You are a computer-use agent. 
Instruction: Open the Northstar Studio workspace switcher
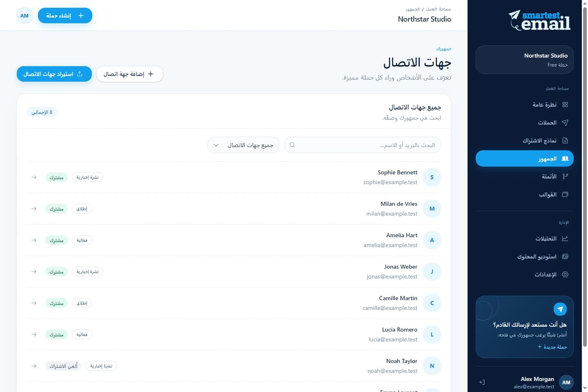525,60
